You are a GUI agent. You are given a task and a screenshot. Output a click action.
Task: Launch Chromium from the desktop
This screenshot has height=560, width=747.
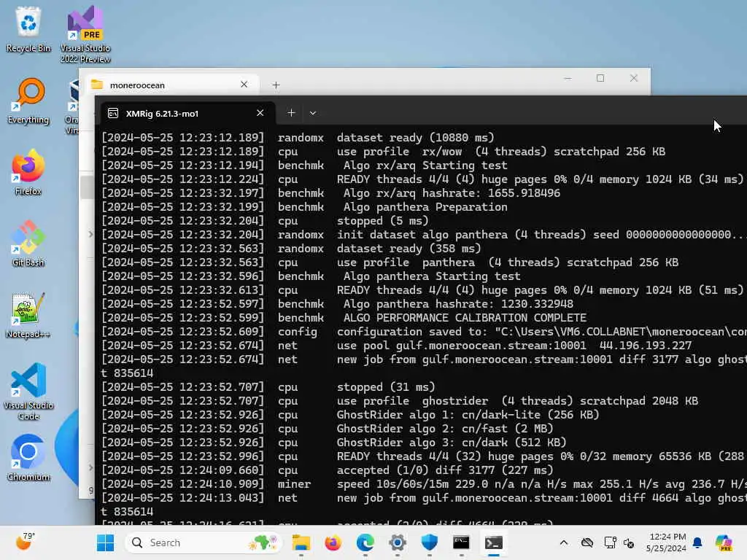tap(28, 458)
